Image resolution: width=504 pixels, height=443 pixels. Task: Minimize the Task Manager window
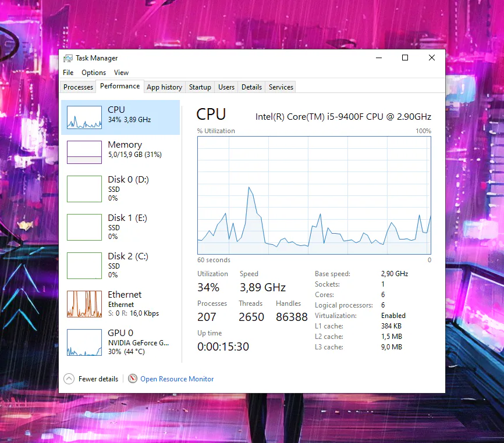coord(379,58)
